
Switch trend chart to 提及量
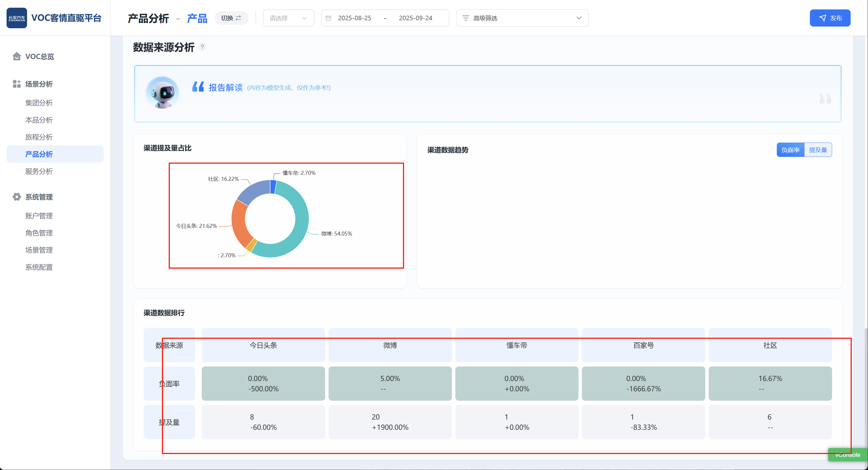click(x=818, y=150)
